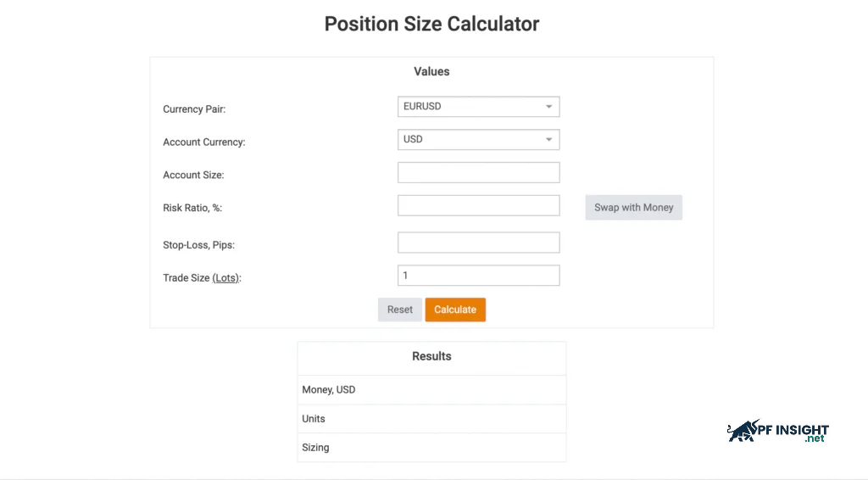Click the Units result row
868x480 pixels.
coord(431,419)
